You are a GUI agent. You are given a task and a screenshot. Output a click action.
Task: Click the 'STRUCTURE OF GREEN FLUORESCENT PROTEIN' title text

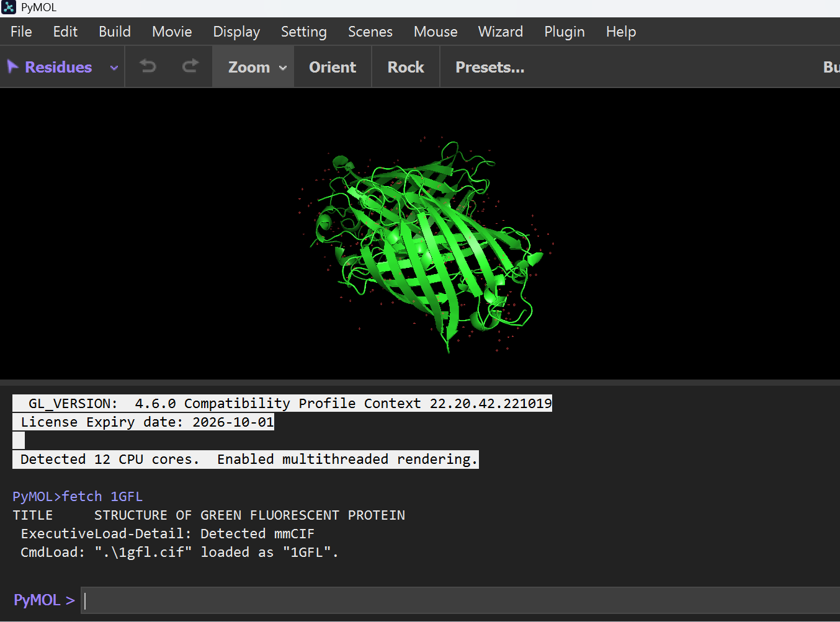tap(249, 515)
